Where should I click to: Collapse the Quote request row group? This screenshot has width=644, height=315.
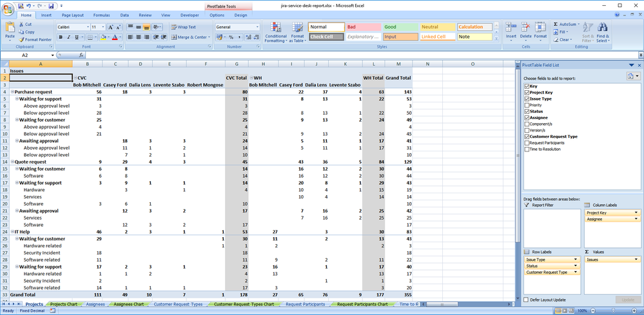tap(12, 162)
